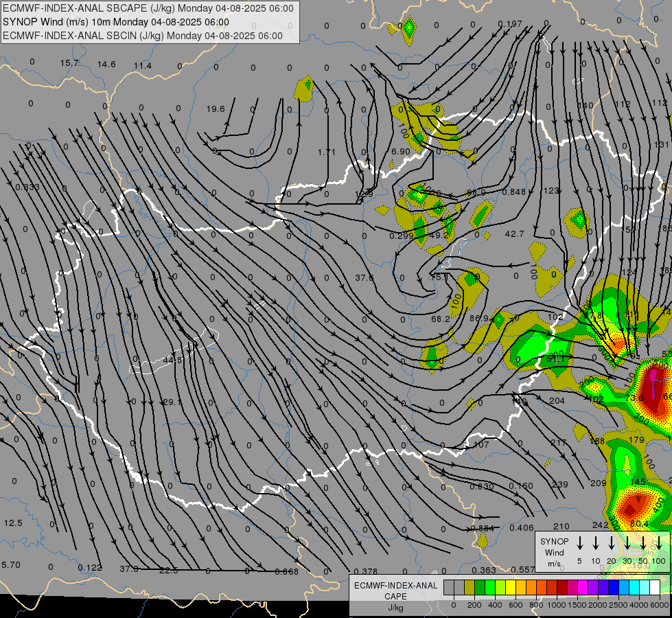This screenshot has height=618, width=672.
Task: Click the ECMWF-INDEX-ANAL CAPE legend title
Action: tap(395, 591)
